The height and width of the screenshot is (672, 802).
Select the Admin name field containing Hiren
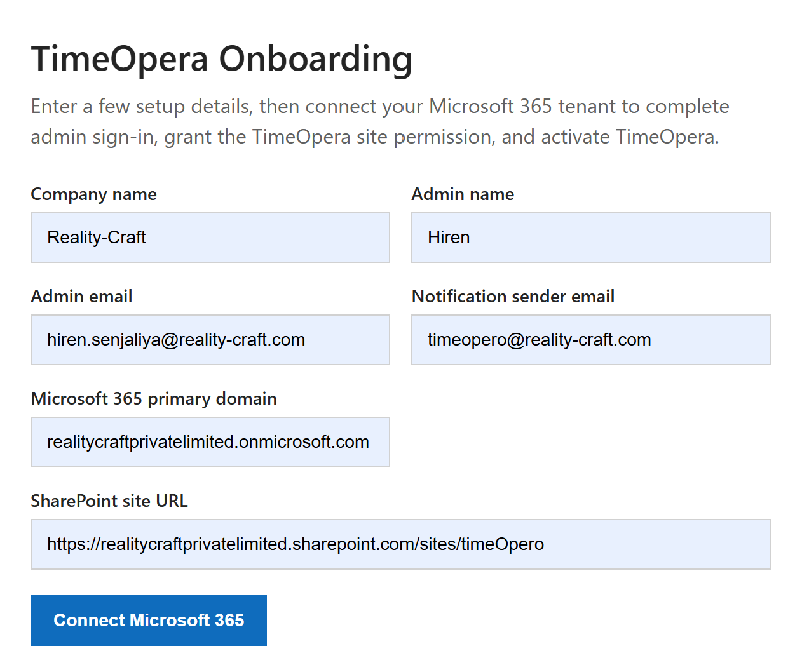(591, 238)
